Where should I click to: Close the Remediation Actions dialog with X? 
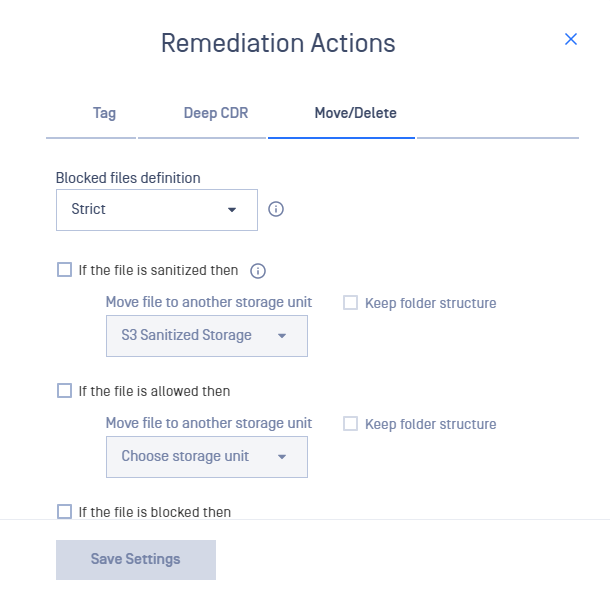[x=571, y=39]
